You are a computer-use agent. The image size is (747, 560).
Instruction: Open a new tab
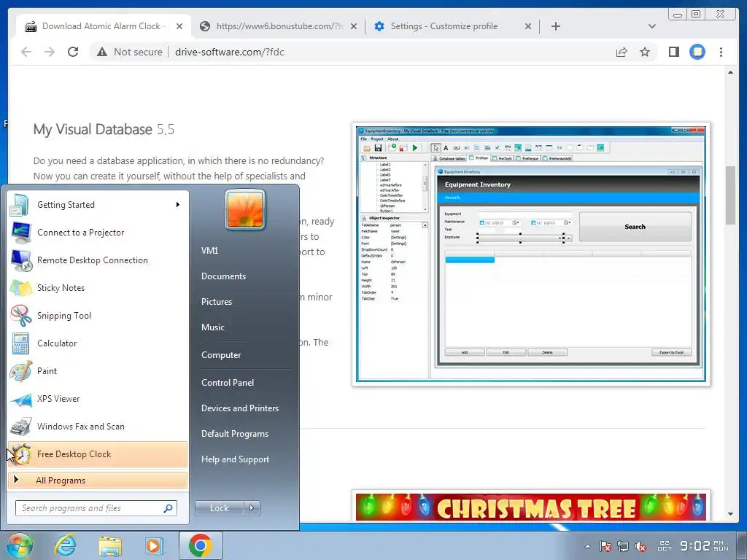[x=555, y=26]
